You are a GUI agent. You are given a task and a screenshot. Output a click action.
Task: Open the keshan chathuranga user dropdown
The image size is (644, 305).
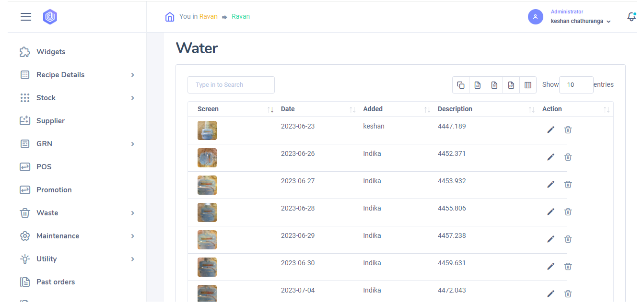(581, 21)
